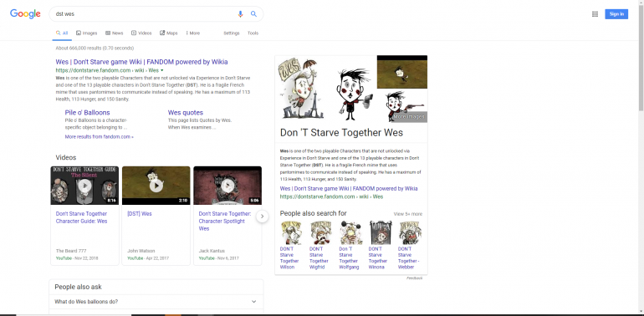Click the 'About 666,000 results' text
The width and height of the screenshot is (644, 316).
click(95, 48)
